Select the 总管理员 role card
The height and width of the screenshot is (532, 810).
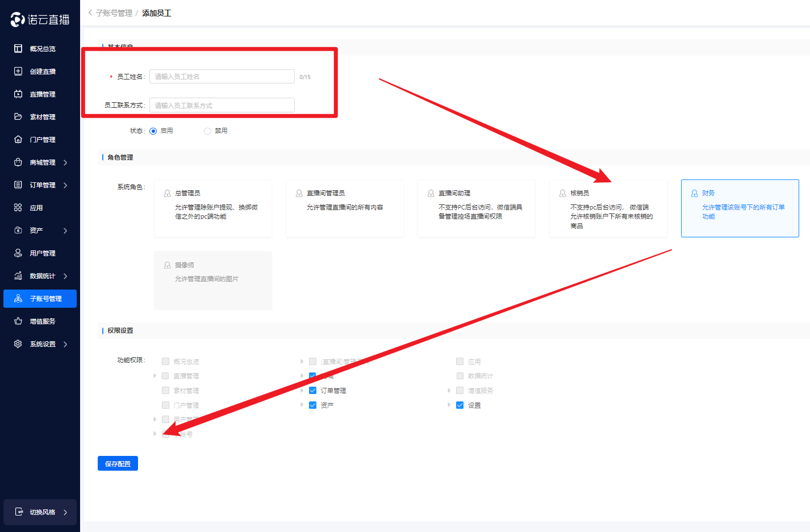coord(213,208)
